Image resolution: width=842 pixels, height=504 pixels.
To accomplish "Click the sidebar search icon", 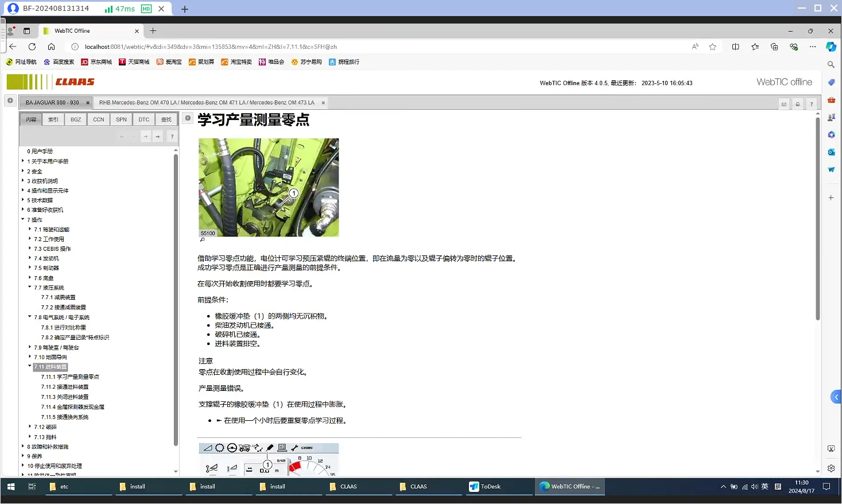I will point(831,65).
